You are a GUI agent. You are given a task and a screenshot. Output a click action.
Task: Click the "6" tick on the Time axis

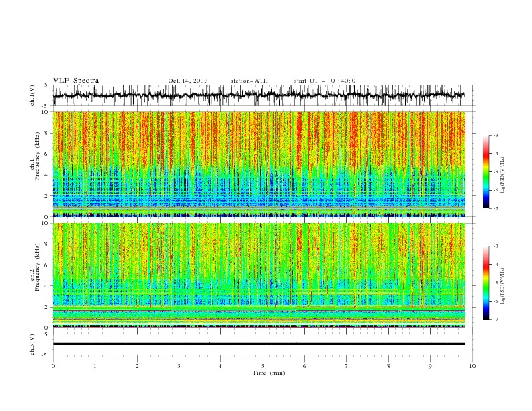tap(304, 366)
